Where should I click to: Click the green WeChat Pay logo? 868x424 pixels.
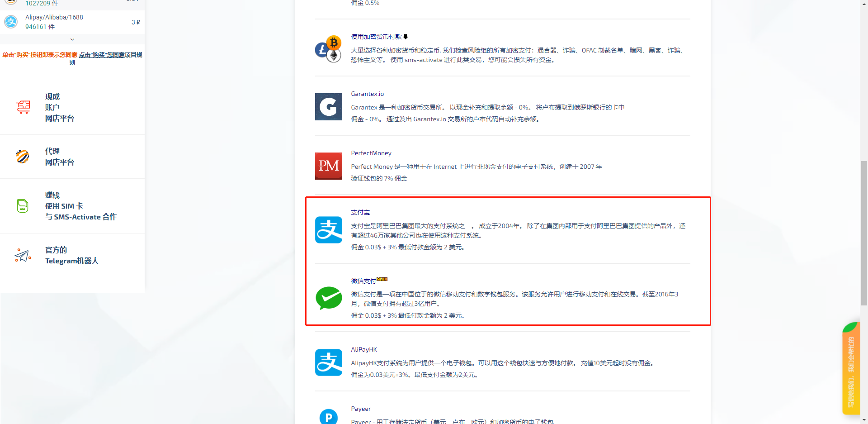329,298
